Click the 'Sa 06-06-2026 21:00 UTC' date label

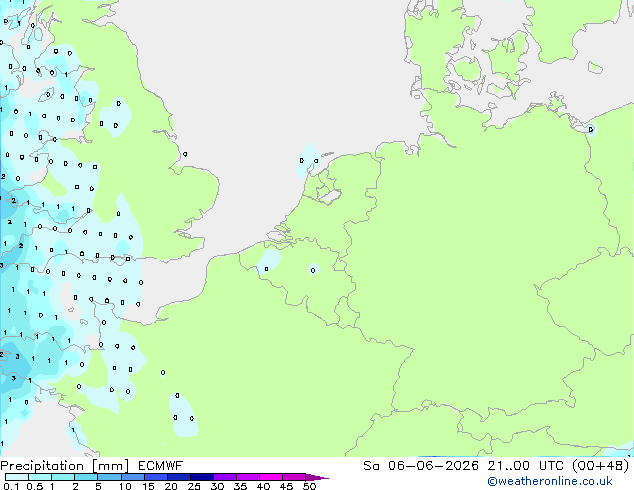pos(463,466)
